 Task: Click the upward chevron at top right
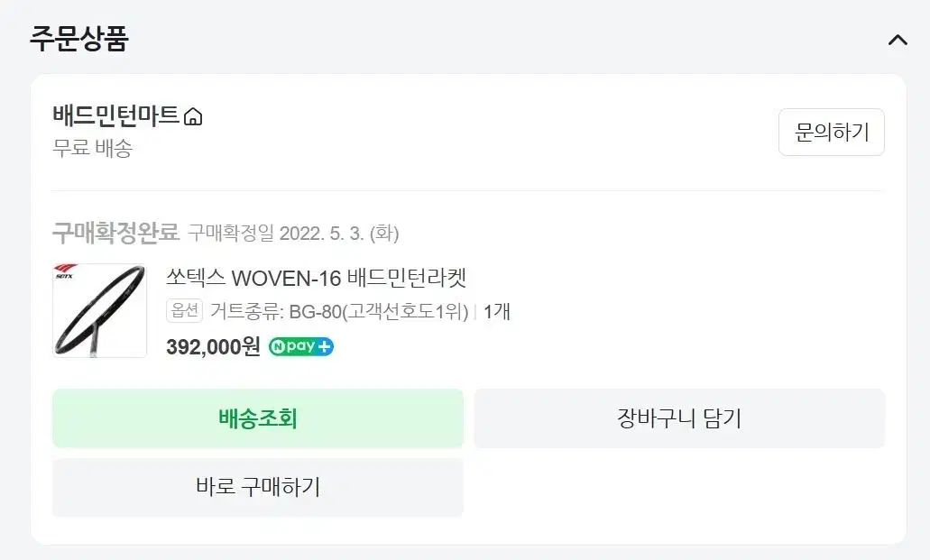896,40
